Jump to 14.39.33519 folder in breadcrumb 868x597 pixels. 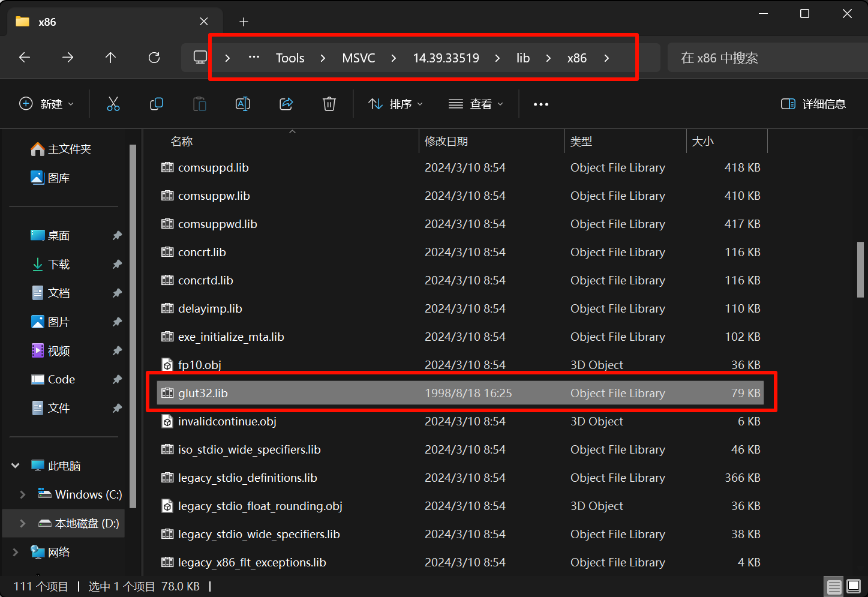pyautogui.click(x=446, y=58)
